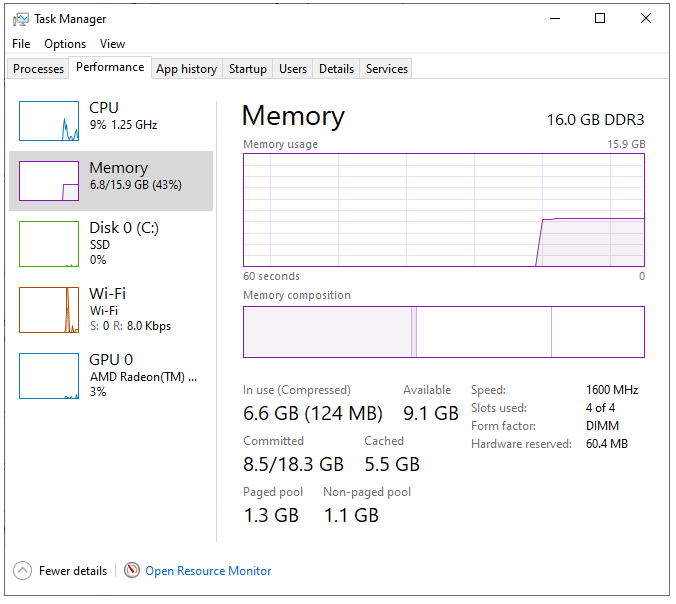
Task: Open the Options menu
Action: tap(65, 44)
